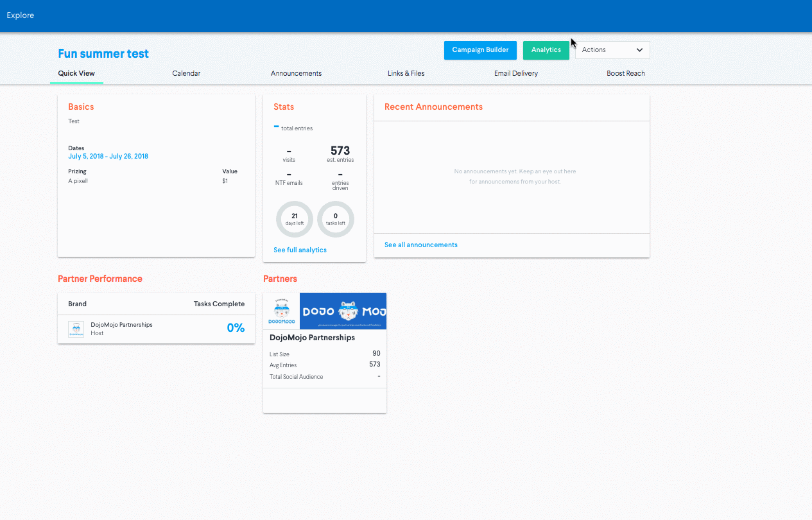Viewport: 812px width, 520px height.
Task: Click the List Size value 90
Action: 376,354
